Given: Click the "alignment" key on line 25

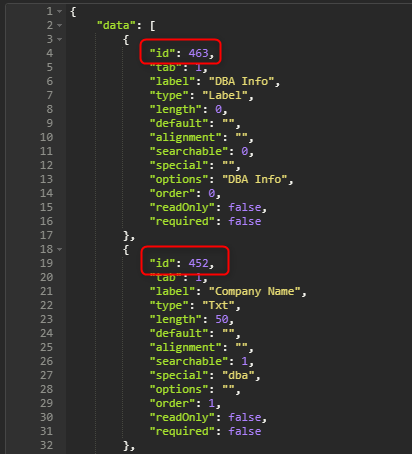Looking at the screenshot, I should 185,347.
